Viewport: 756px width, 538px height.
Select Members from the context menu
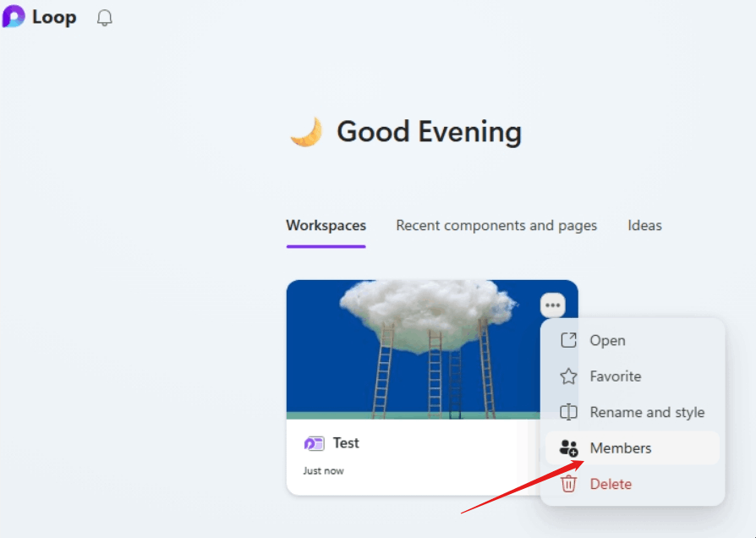coord(632,448)
